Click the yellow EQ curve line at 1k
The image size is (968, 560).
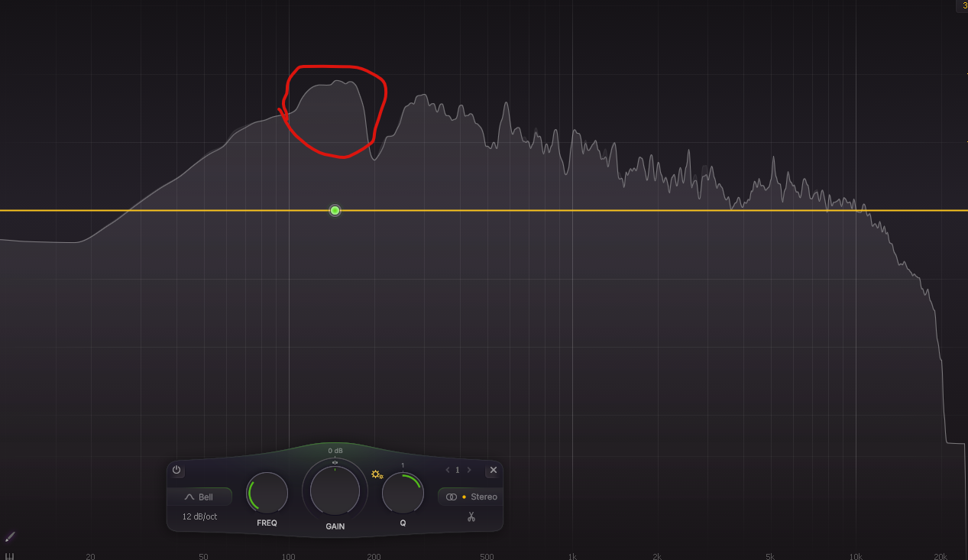(x=572, y=210)
